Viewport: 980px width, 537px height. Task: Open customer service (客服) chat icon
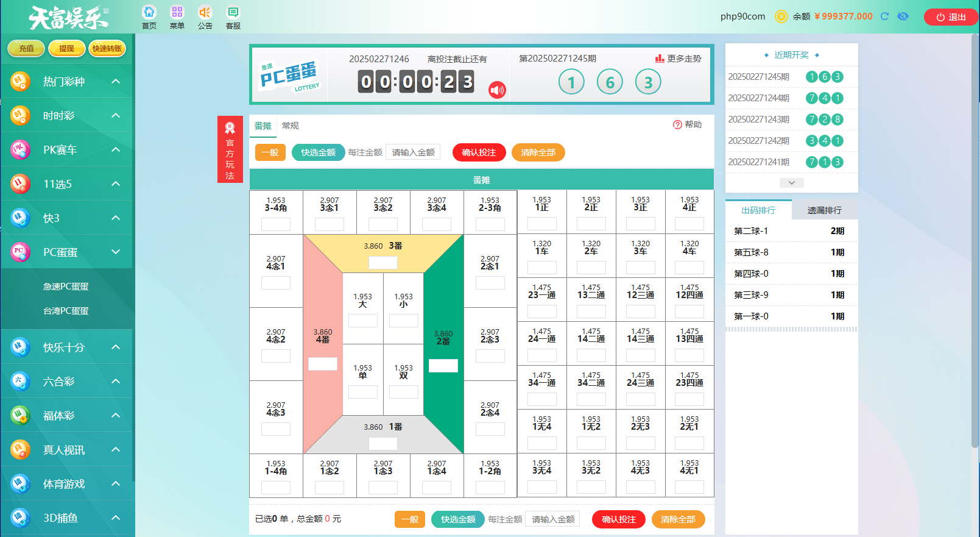(x=233, y=13)
